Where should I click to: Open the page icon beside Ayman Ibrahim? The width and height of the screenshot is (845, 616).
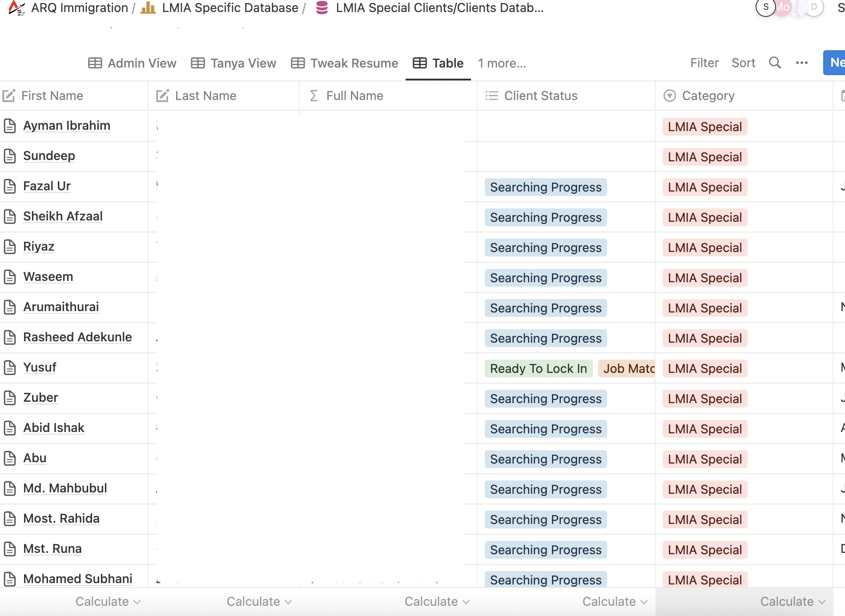(x=10, y=126)
